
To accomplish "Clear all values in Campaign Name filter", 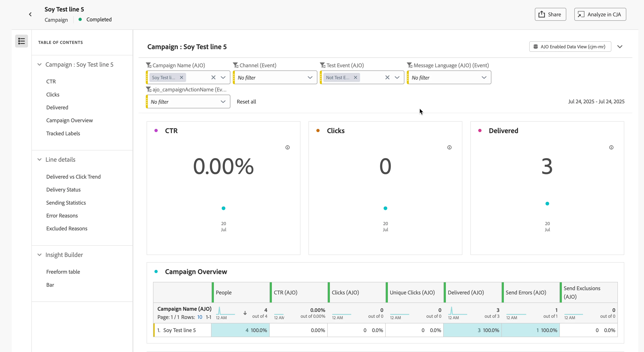I will tap(213, 78).
